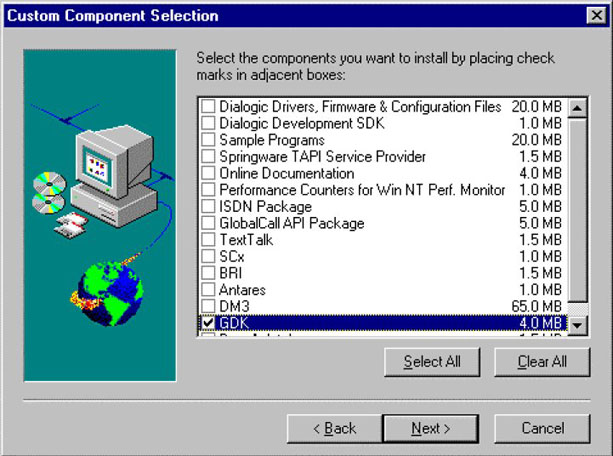Check Dialogic Drivers, Firmware & Configuration Files box

click(208, 106)
